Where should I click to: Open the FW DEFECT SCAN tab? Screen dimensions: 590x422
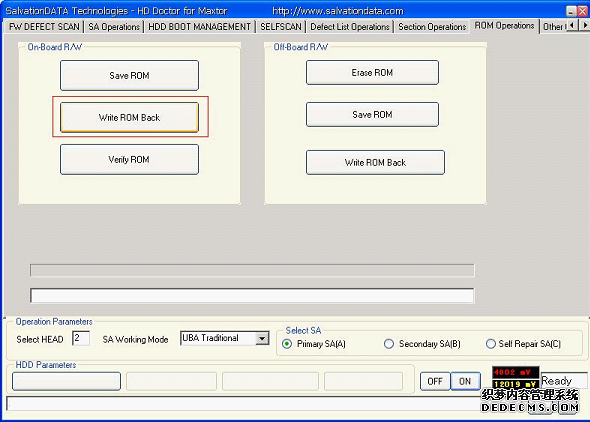pyautogui.click(x=44, y=27)
